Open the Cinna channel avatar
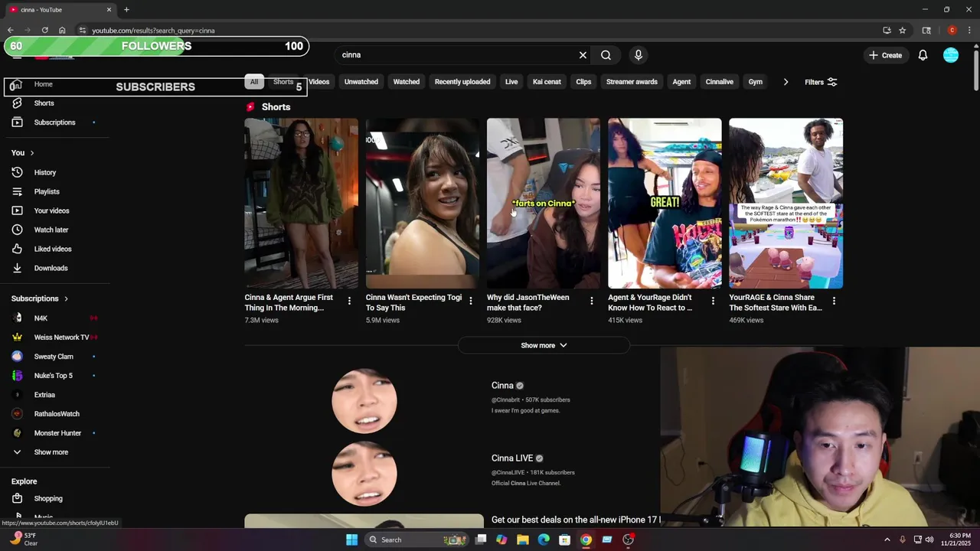Screen dimensions: 980x551 click(x=364, y=400)
